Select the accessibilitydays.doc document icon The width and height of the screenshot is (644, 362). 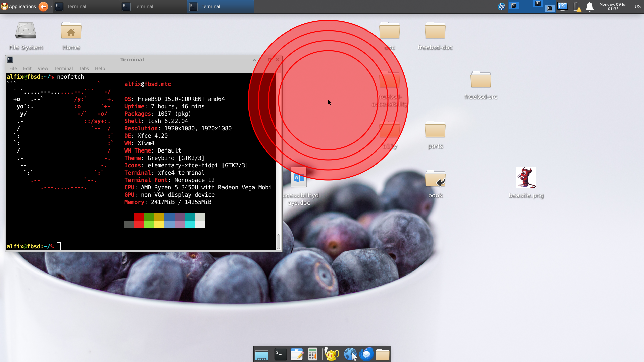(x=299, y=186)
